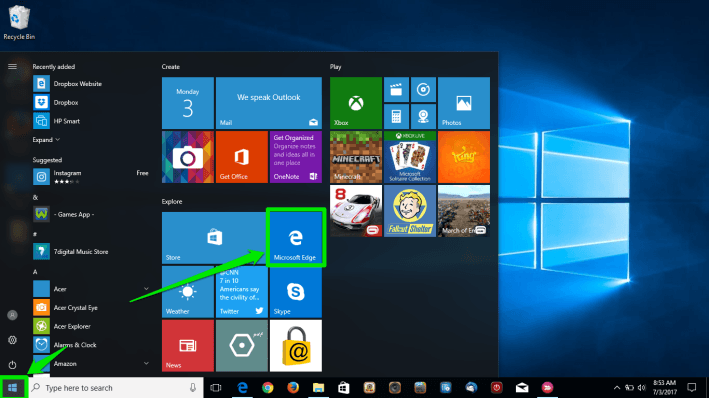Select suggested Instagram app
This screenshot has width=709, height=398.
pos(90,176)
